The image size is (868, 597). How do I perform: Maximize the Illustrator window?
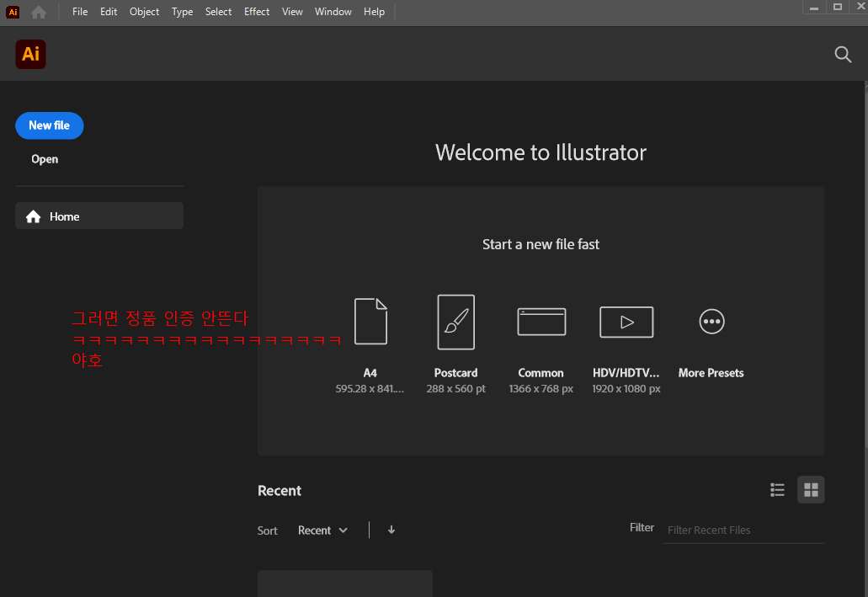[x=838, y=7]
